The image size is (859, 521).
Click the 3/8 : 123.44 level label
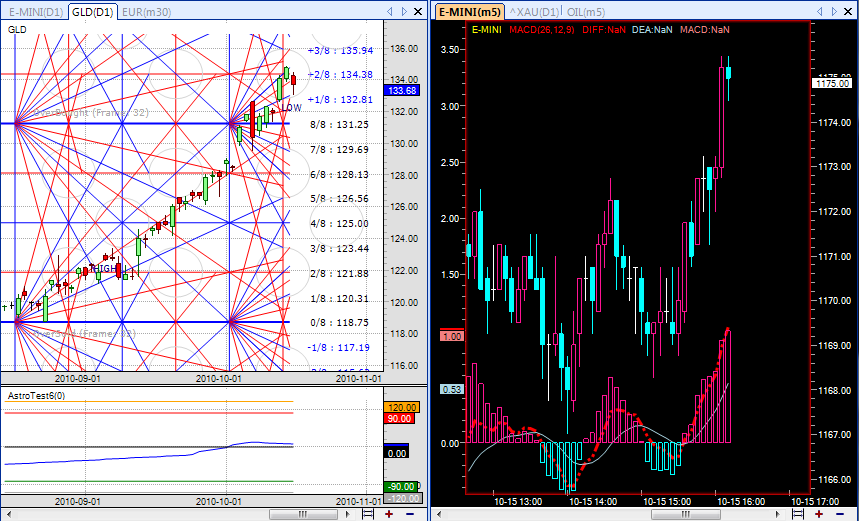(340, 249)
